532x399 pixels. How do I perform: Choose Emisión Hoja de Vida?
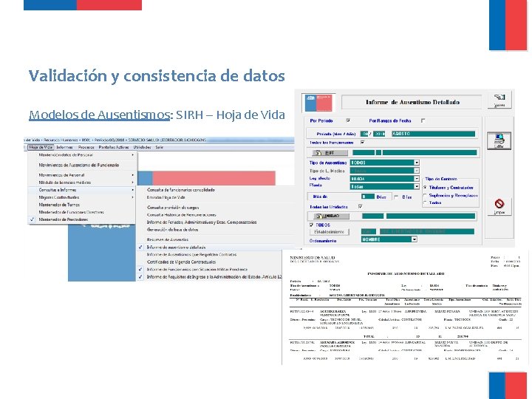click(166, 197)
